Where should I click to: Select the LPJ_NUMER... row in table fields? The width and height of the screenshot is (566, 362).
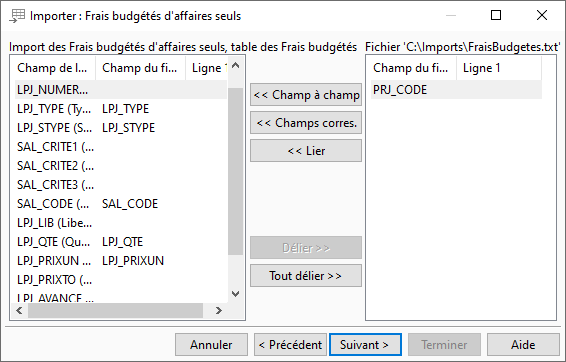coord(121,90)
